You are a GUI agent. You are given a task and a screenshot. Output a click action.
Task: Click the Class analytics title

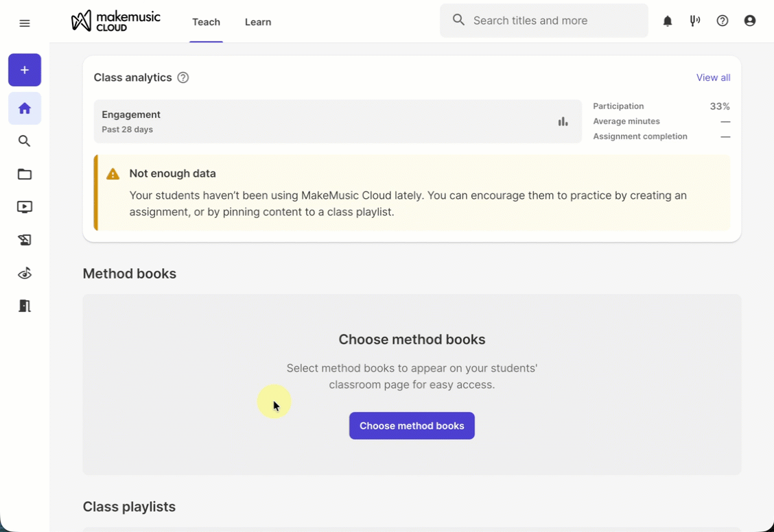(x=133, y=77)
